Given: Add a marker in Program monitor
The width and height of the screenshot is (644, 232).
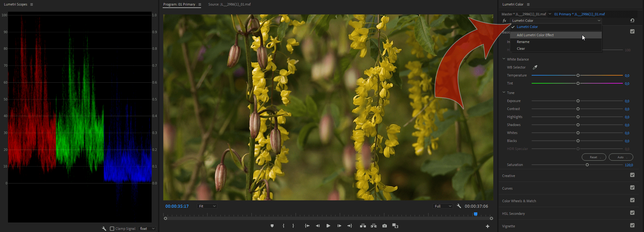Looking at the screenshot, I should [x=272, y=226].
